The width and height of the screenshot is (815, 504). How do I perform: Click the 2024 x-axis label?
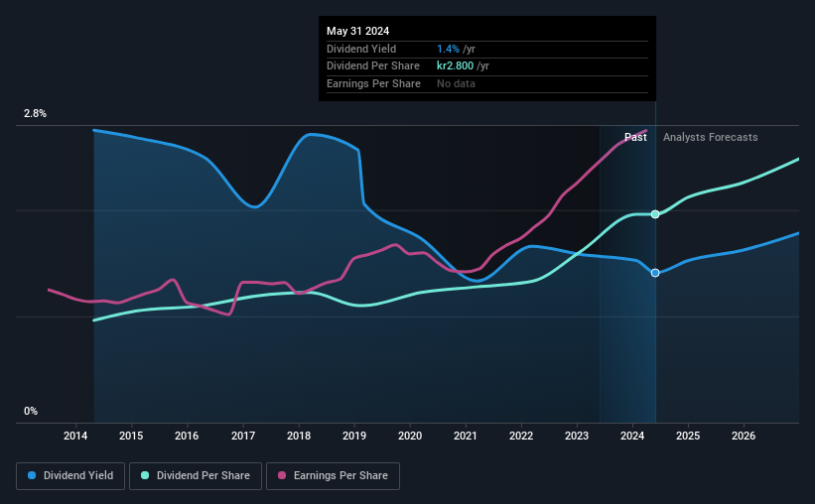pos(632,436)
